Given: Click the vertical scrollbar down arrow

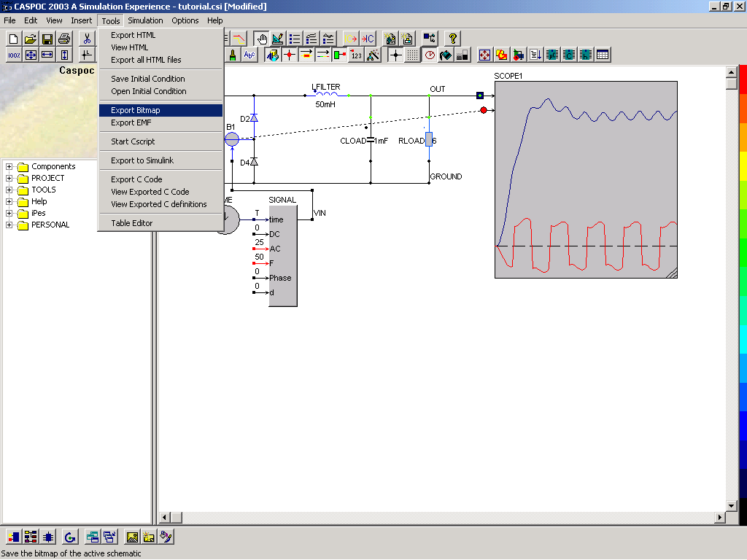Looking at the screenshot, I should point(731,506).
